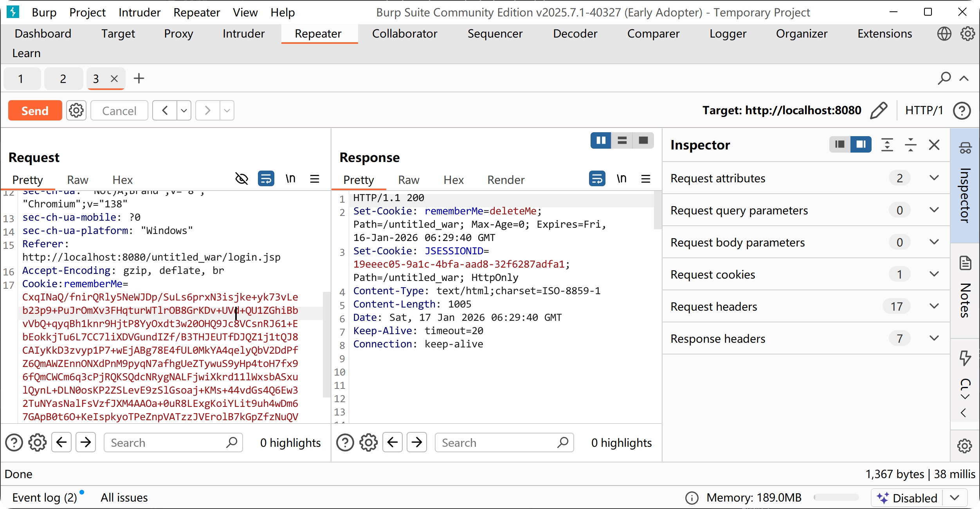Image resolution: width=980 pixels, height=509 pixels.
Task: Select top-bottom request/response layout
Action: point(622,140)
